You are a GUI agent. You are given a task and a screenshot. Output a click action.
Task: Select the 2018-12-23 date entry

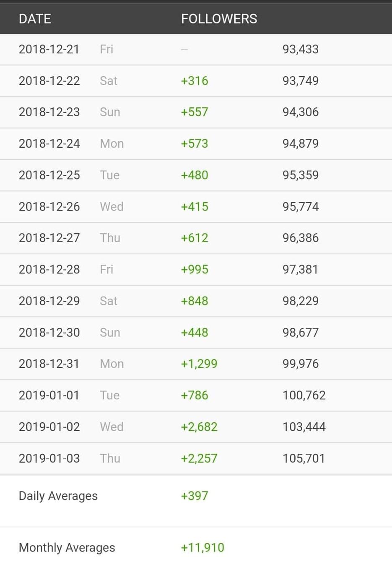pyautogui.click(x=49, y=112)
